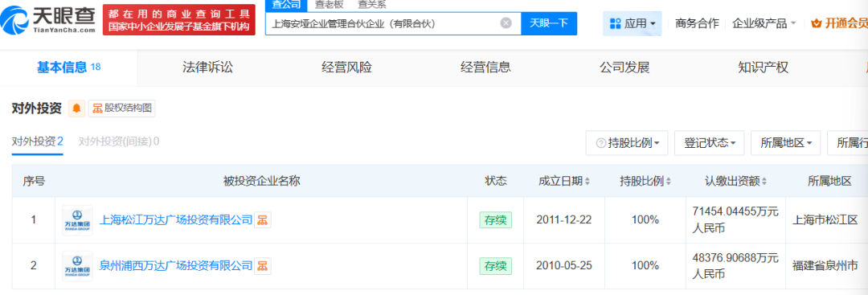Click 开通会员 membership link

click(845, 23)
